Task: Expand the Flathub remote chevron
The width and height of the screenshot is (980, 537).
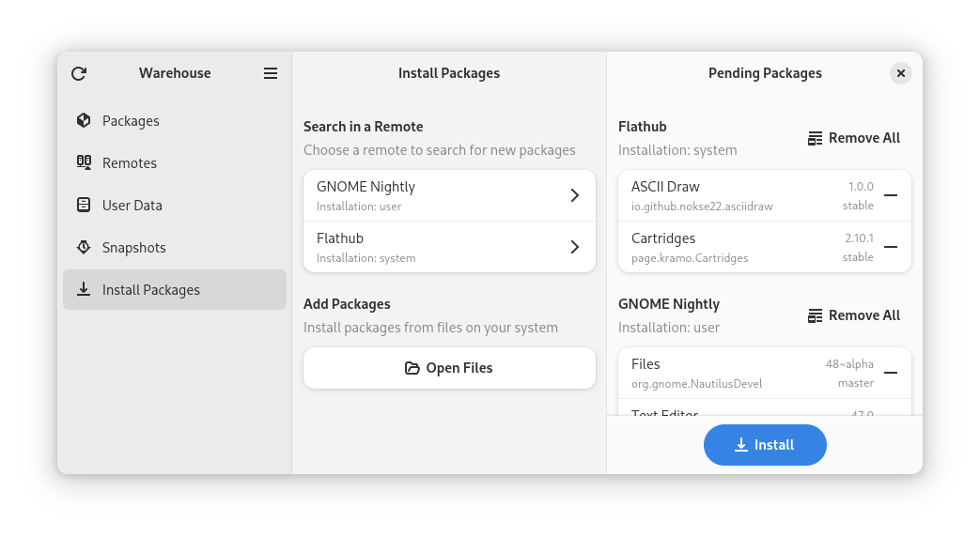Action: pyautogui.click(x=575, y=247)
